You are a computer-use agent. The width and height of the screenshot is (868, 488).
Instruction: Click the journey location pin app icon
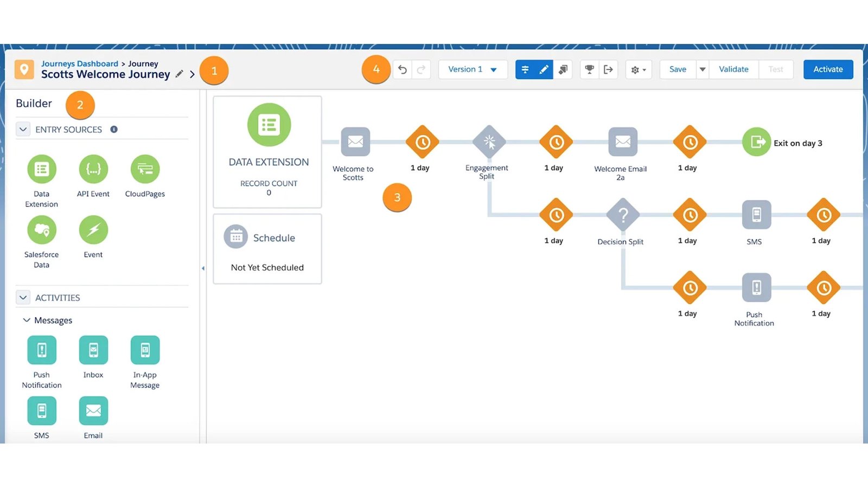[24, 69]
